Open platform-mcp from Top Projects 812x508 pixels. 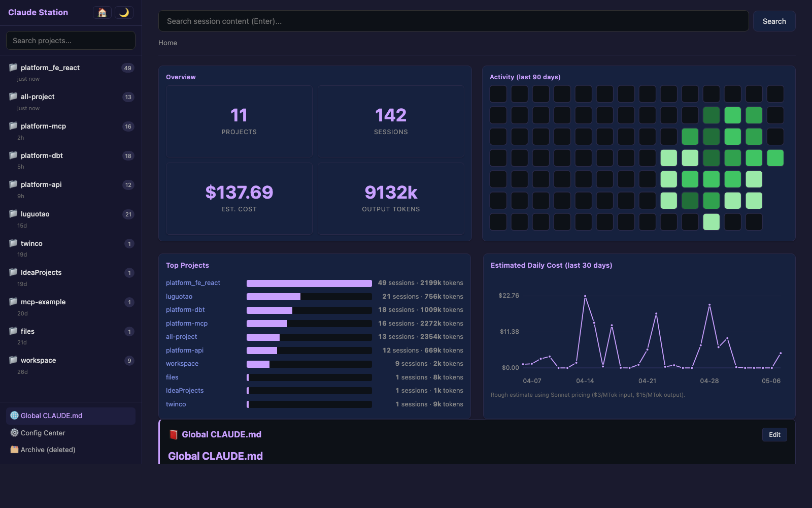(187, 324)
